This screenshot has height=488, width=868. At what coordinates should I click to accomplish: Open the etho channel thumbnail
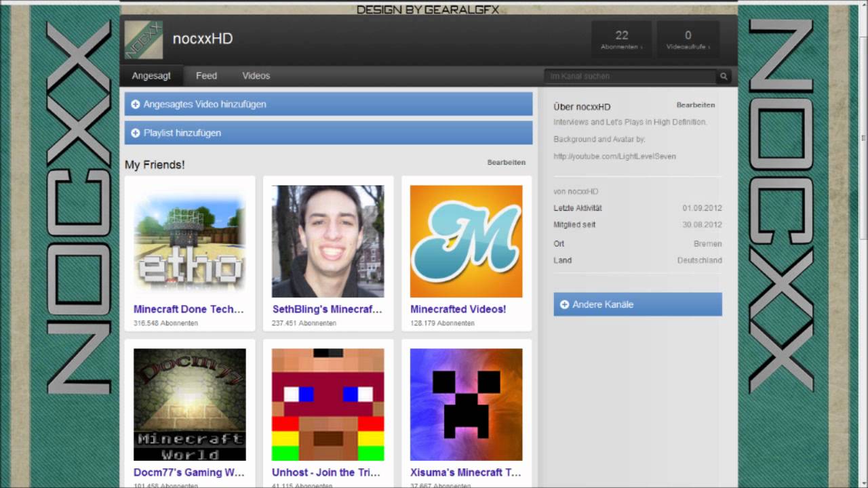click(x=189, y=241)
